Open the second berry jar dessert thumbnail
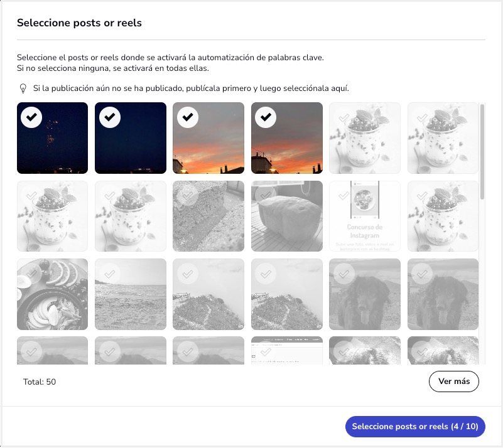This screenshot has height=448, width=503. pos(443,138)
